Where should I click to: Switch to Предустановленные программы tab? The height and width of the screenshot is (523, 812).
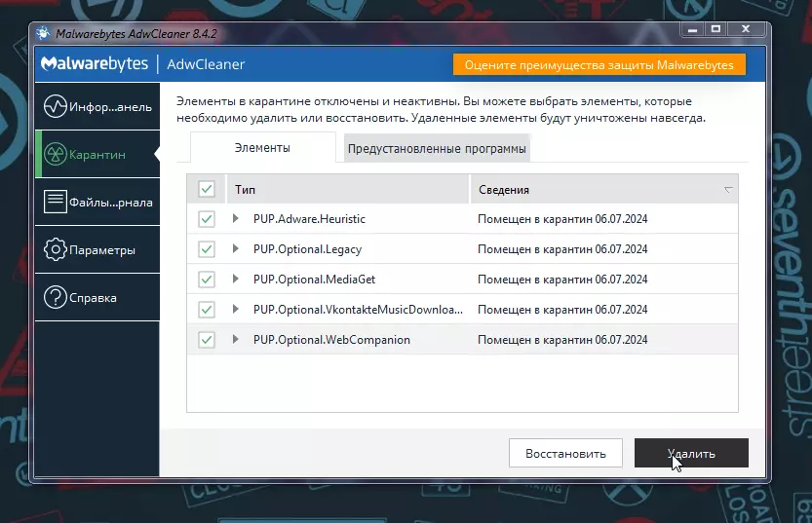click(437, 148)
